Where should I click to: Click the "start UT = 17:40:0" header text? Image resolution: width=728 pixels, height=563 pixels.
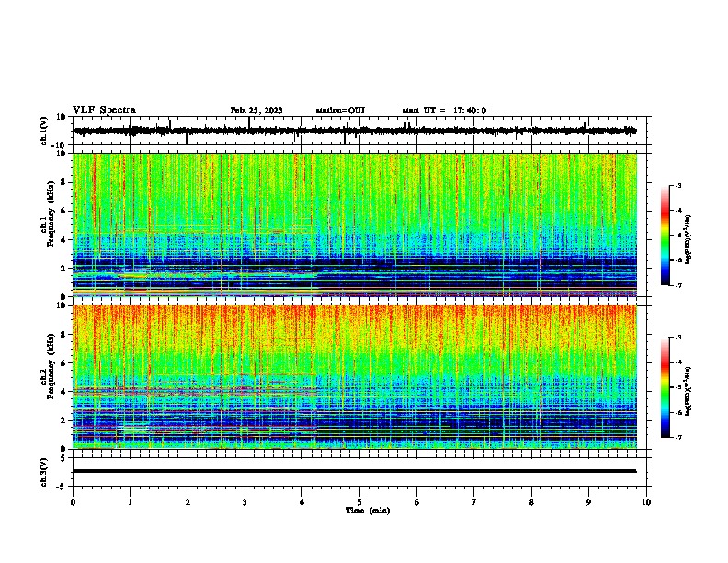444,110
